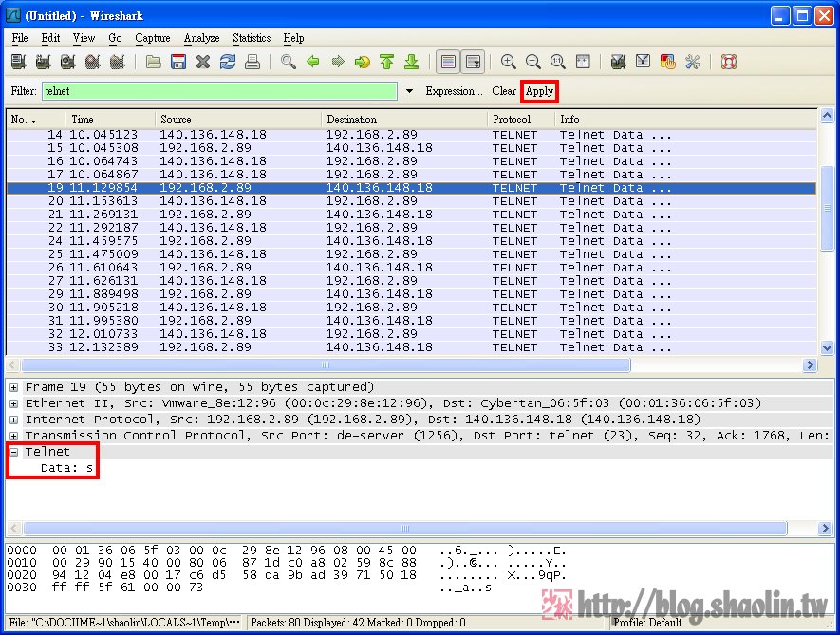This screenshot has width=840, height=635.
Task: Print packets with the printer icon
Action: tap(252, 62)
